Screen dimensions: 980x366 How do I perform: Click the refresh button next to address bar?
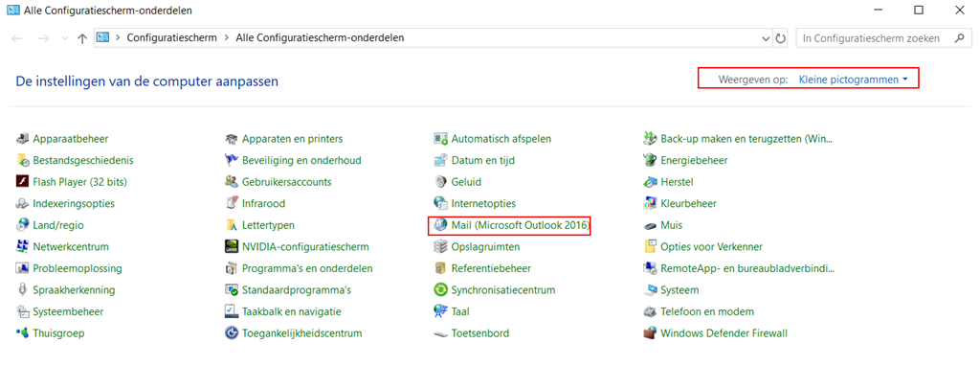coord(781,38)
